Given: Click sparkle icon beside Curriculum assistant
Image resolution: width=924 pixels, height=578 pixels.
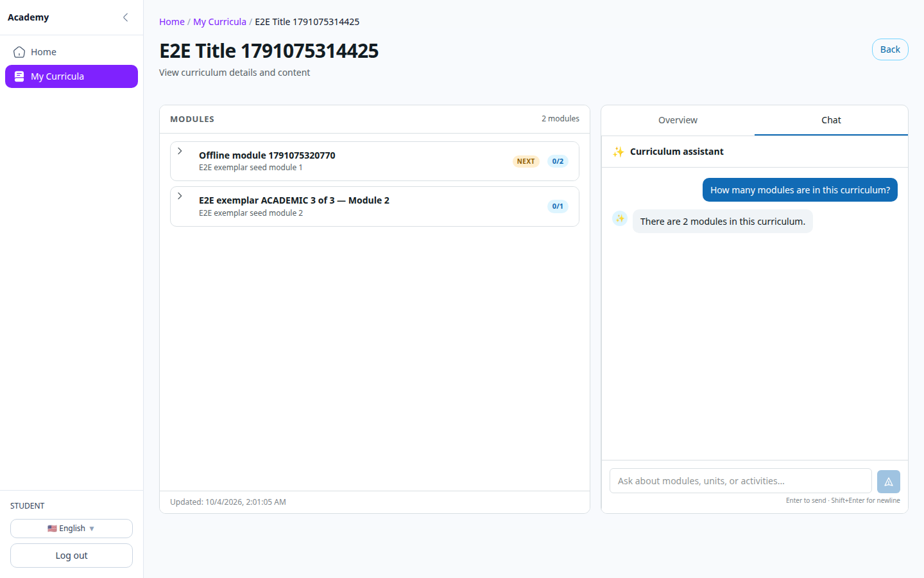Looking at the screenshot, I should [618, 152].
